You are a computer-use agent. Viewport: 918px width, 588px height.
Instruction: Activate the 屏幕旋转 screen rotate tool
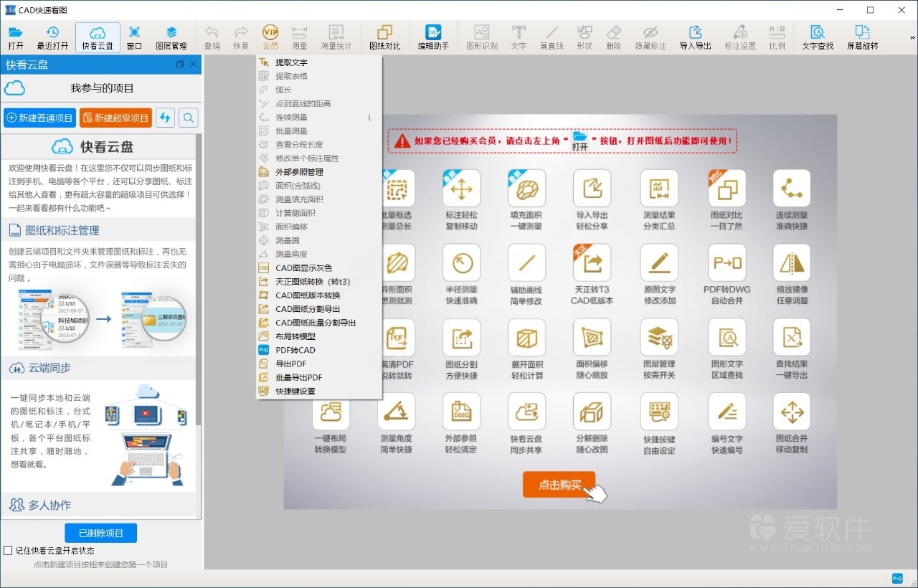click(x=862, y=37)
